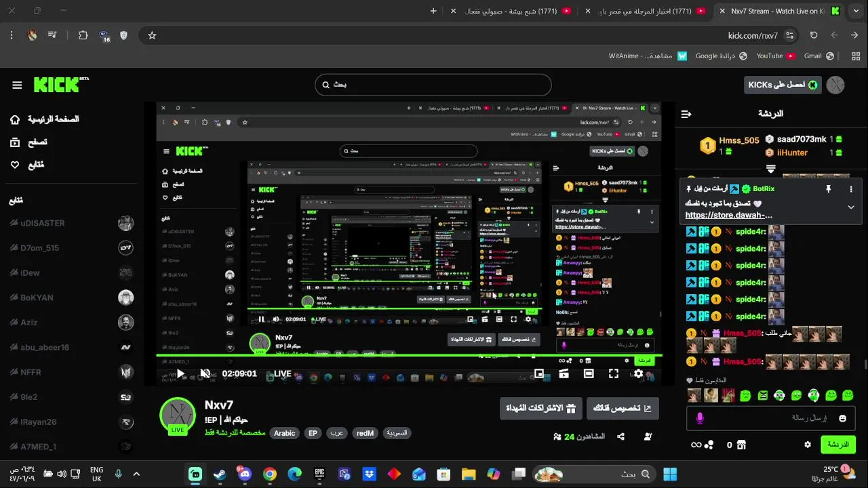This screenshot has height=488, width=868.
Task: Open followed channel iDew
Action: click(x=71, y=272)
